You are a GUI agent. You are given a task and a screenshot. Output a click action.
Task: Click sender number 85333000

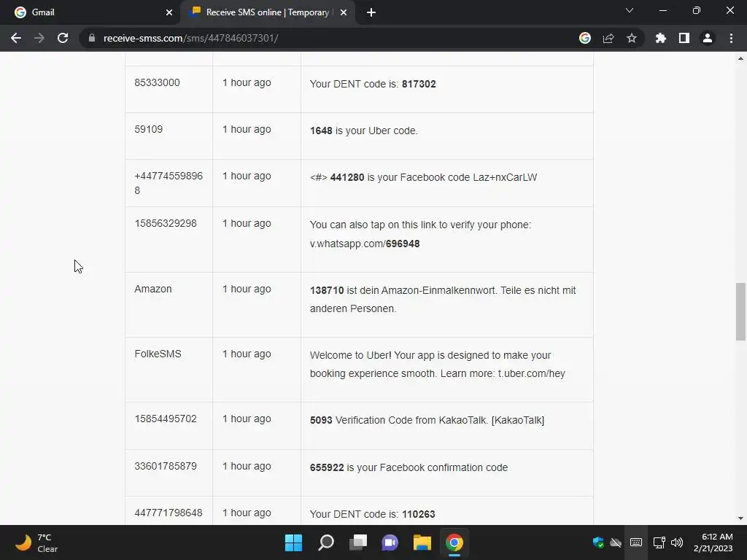click(158, 82)
